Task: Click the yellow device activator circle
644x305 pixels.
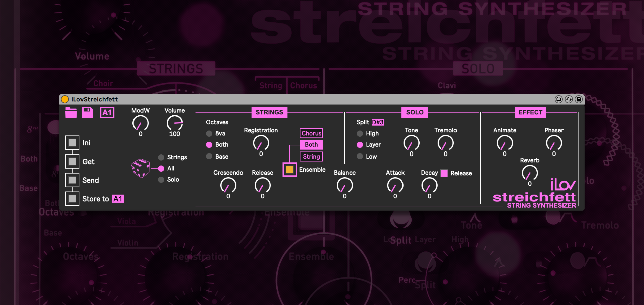Action: [65, 99]
